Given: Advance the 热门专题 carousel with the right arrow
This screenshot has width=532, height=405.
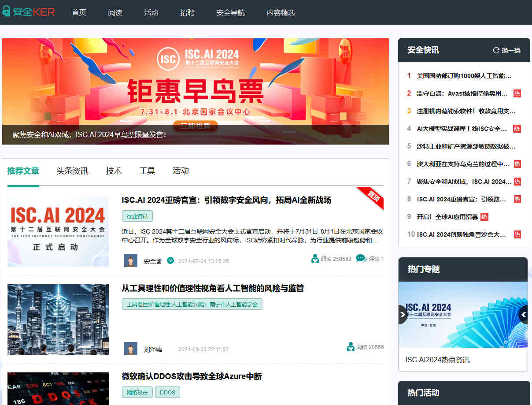Looking at the screenshot, I should pos(523,315).
